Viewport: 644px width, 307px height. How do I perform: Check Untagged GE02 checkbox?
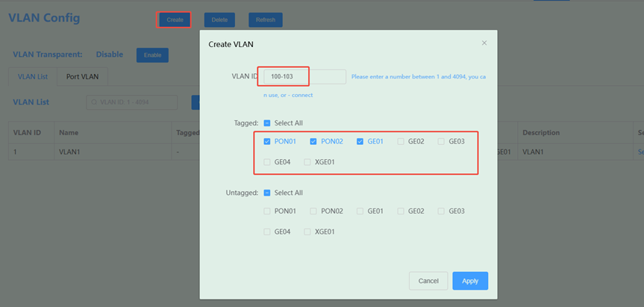click(x=401, y=211)
